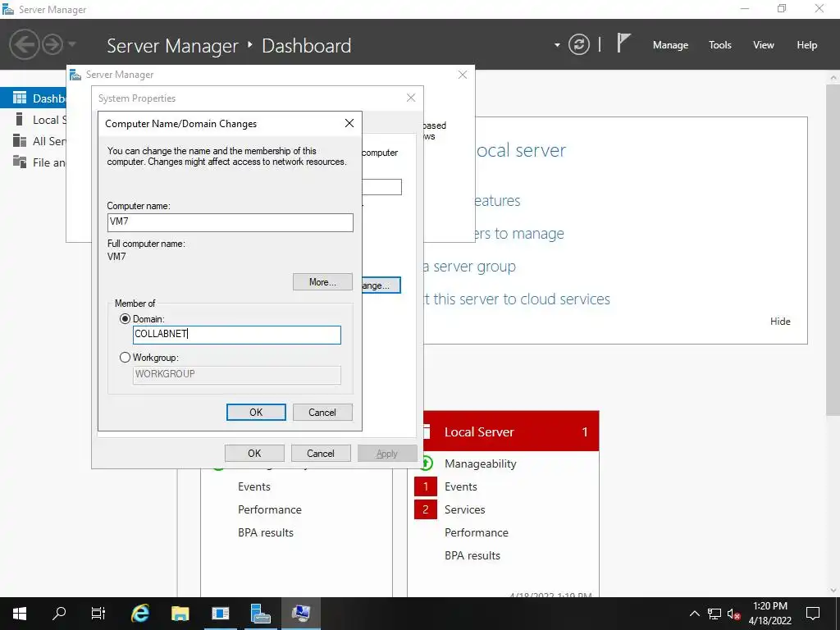Open network status tray icon
Viewport: 840px width, 630px height.
(x=714, y=614)
